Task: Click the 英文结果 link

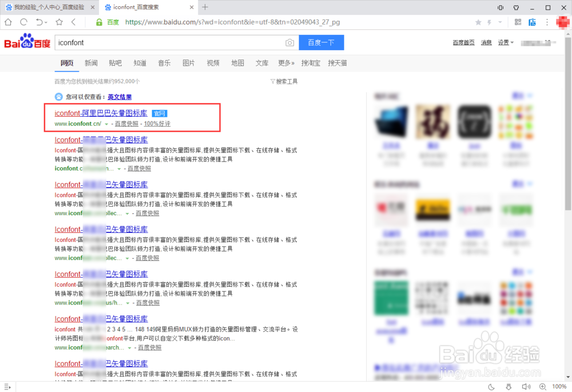Action: point(120,97)
